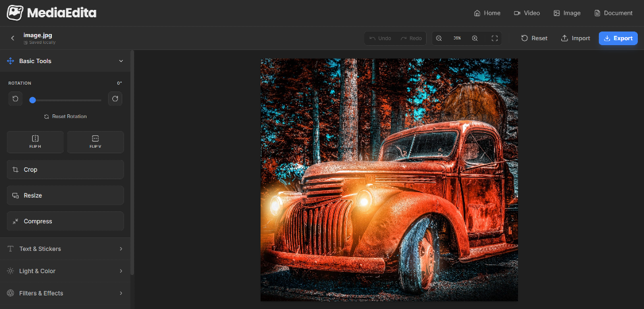Viewport: 644px width, 309px height.
Task: Flip the image horizontally
Action: 35,142
